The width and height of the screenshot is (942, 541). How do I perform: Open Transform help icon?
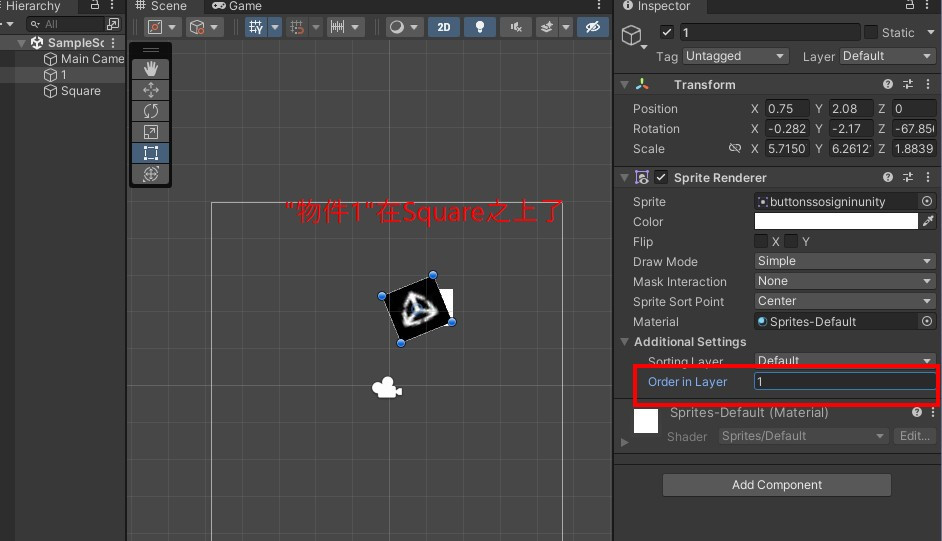click(x=887, y=85)
